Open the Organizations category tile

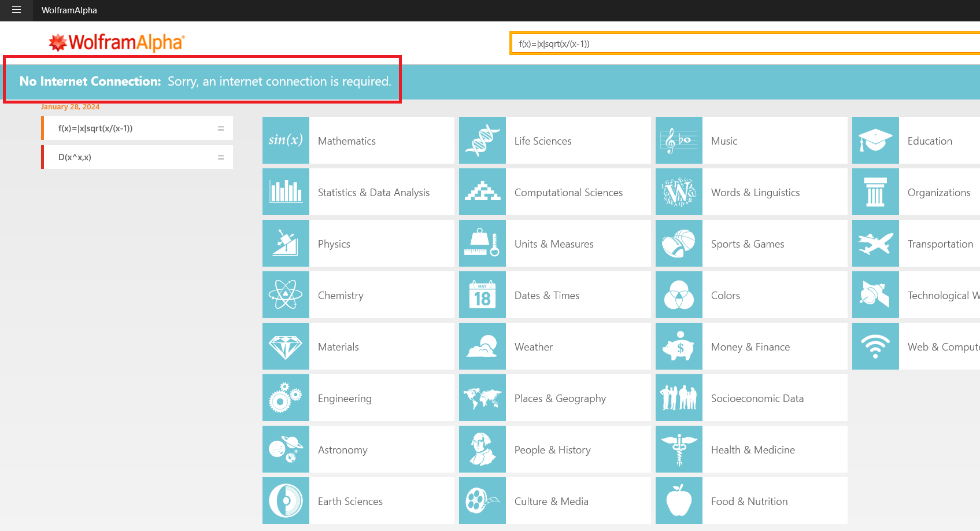pyautogui.click(x=916, y=192)
